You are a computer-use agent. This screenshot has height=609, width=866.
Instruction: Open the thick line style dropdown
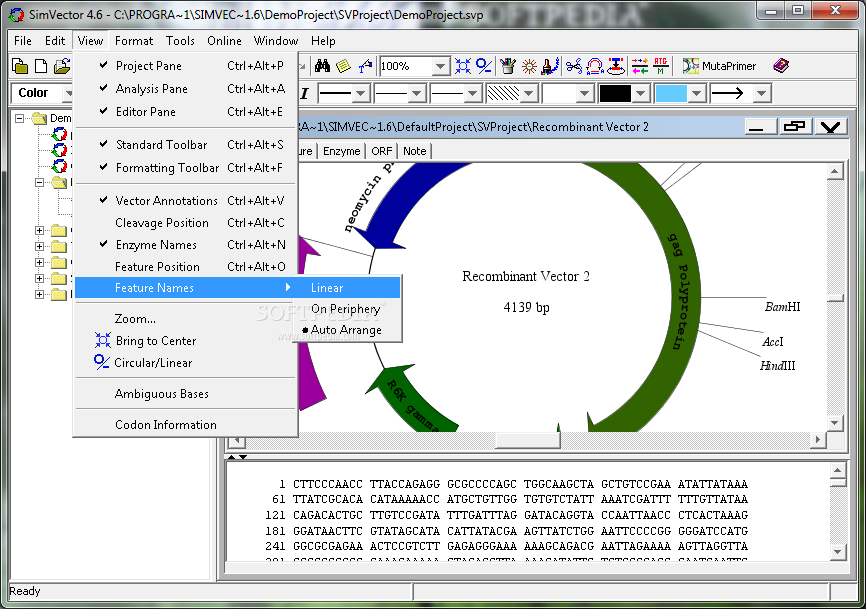click(361, 93)
